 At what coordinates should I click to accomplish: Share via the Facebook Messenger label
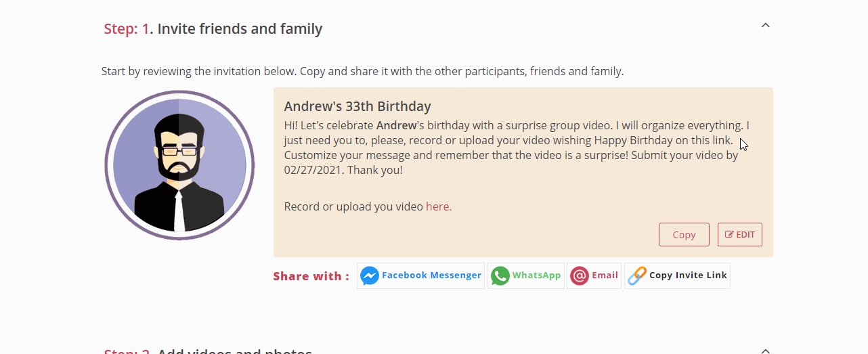pos(431,275)
